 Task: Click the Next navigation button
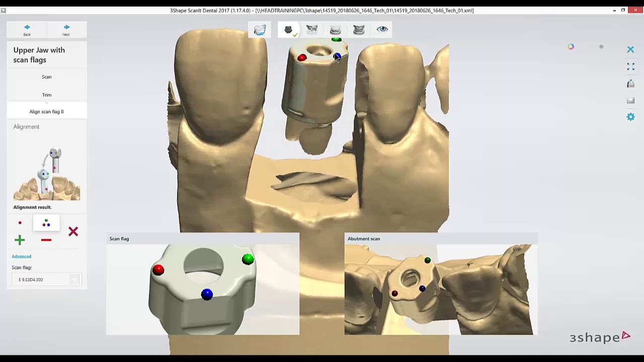pyautogui.click(x=66, y=30)
